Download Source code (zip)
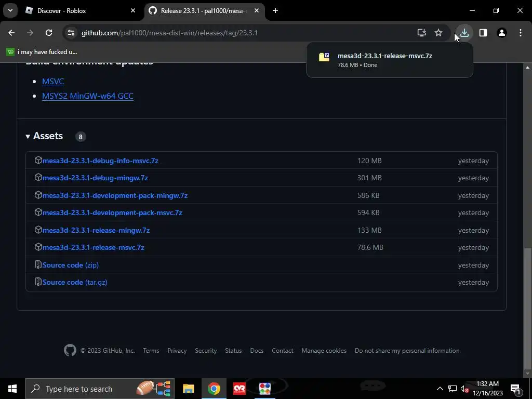Screen dimensions: 532x399 [71, 265]
